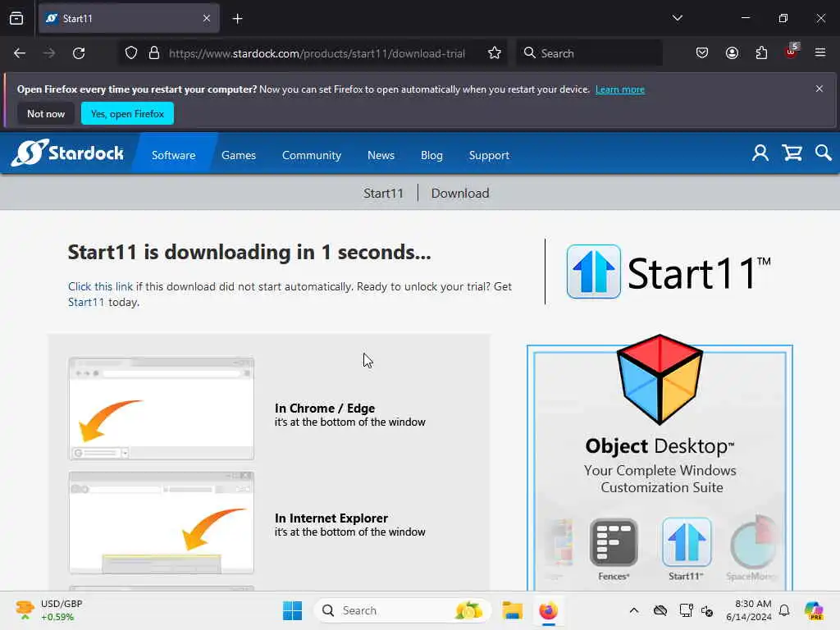
Task: Open Stardock site search magnifier
Action: tap(823, 153)
